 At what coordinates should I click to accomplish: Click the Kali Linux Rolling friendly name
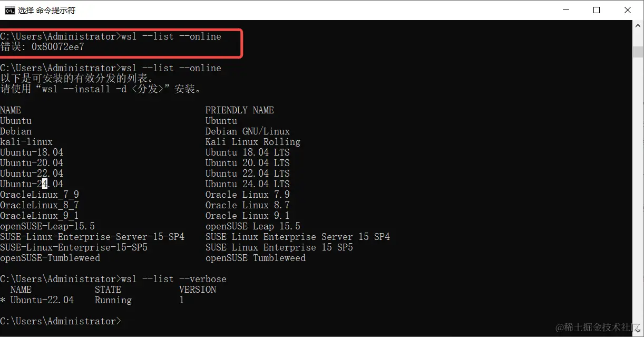(253, 142)
